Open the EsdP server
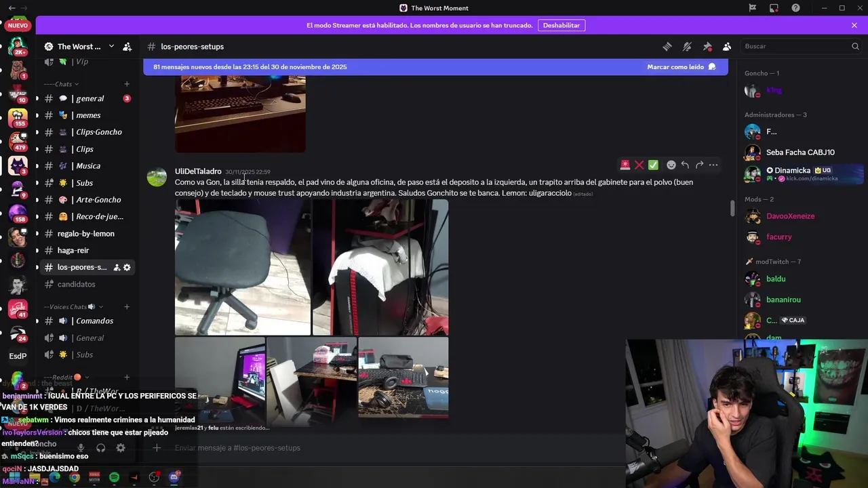Screen dimensions: 868x488 click(18, 356)
